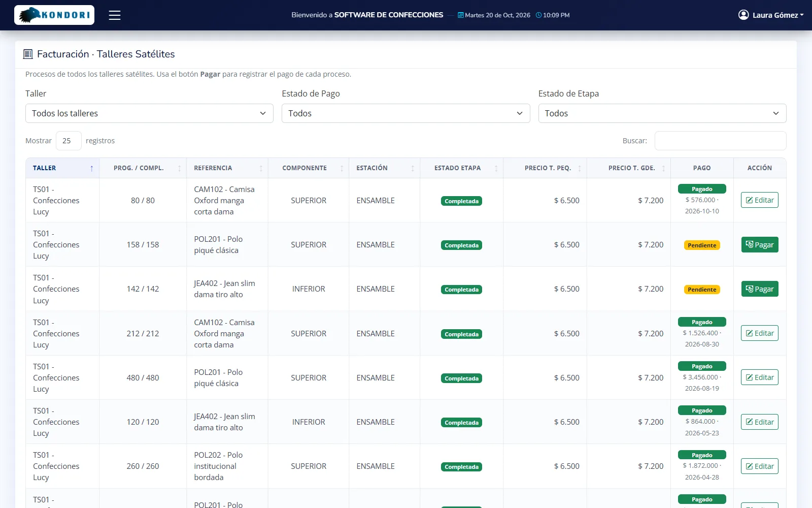
Task: Click the 260 / 260 progress cell
Action: point(143,466)
